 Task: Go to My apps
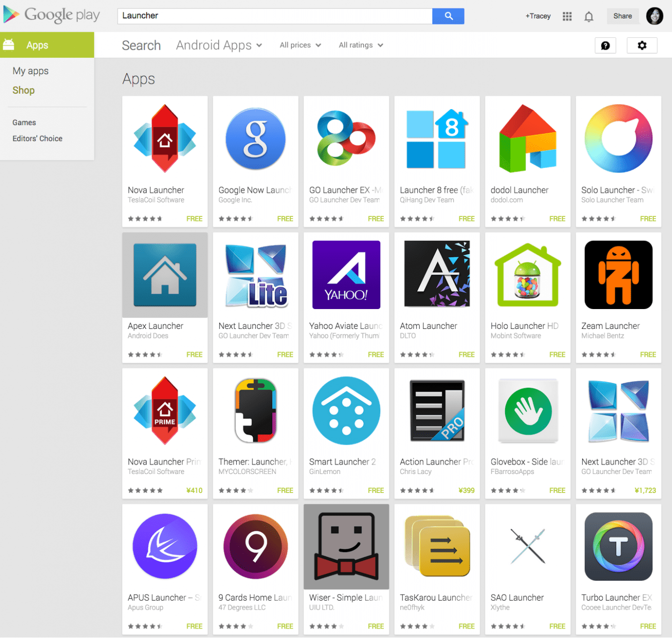pos(30,71)
